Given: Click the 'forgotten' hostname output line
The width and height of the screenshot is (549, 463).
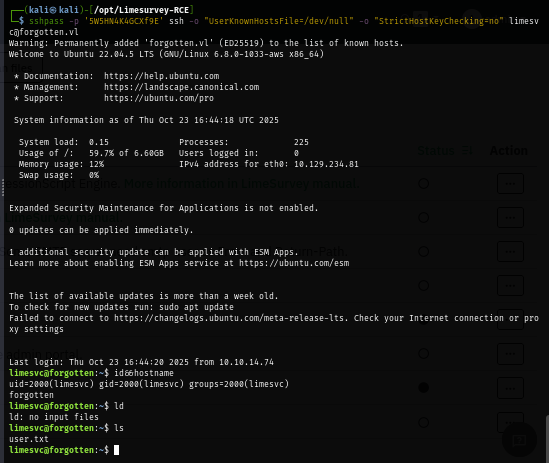Looking at the screenshot, I should tap(31, 395).
